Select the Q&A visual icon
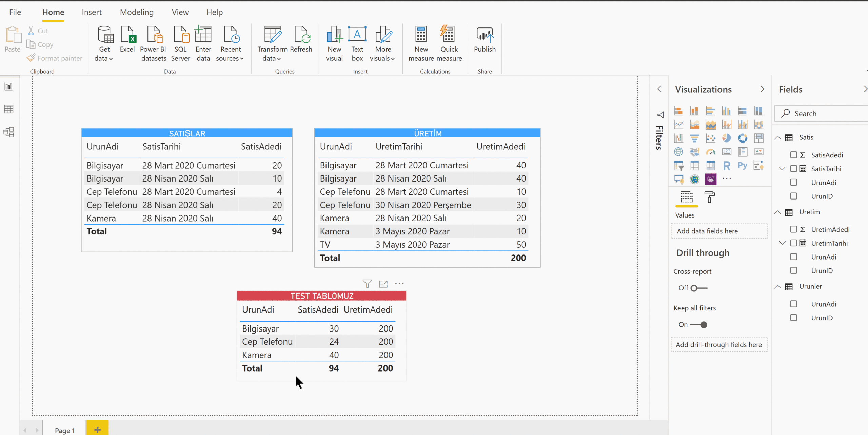Viewport: 868px width, 435px height. (678, 179)
